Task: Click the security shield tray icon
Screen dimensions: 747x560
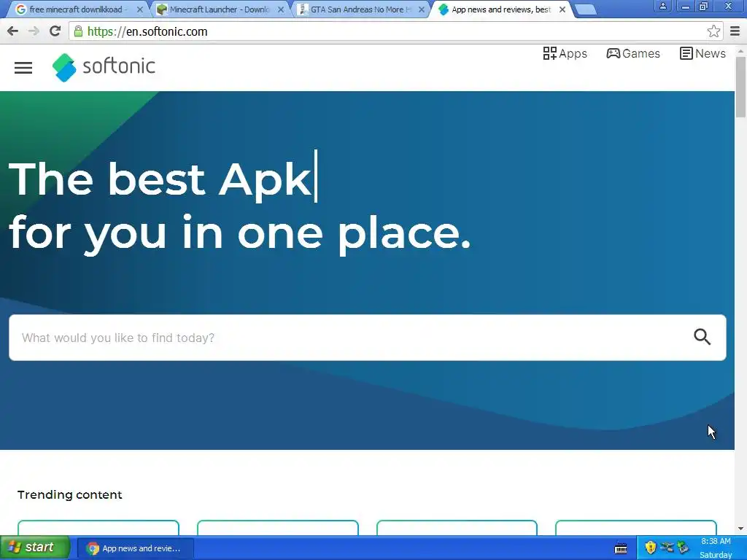Action: click(x=650, y=548)
